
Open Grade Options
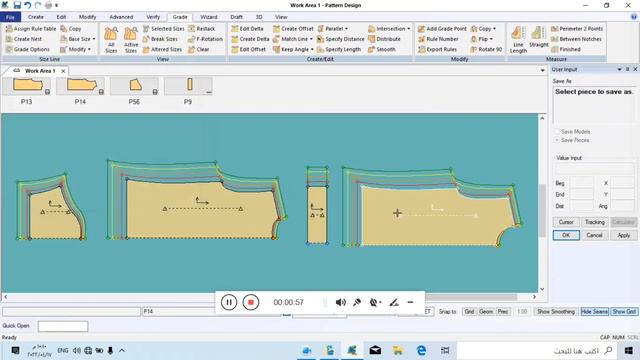pyautogui.click(x=28, y=49)
